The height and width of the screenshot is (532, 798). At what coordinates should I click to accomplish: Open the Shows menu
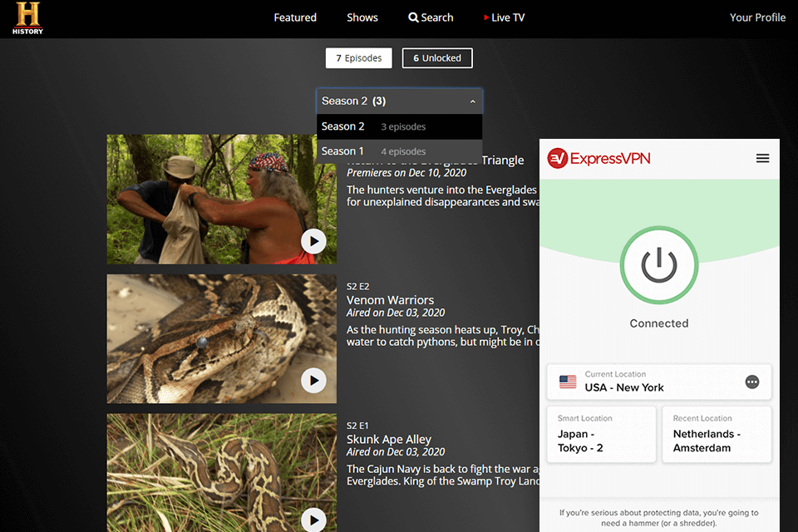[362, 17]
